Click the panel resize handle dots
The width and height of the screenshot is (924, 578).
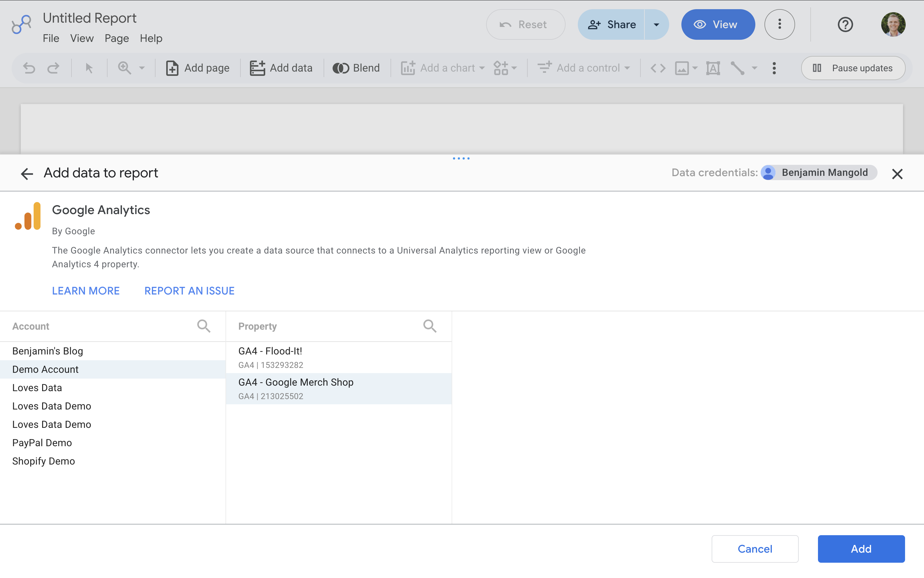coord(461,158)
